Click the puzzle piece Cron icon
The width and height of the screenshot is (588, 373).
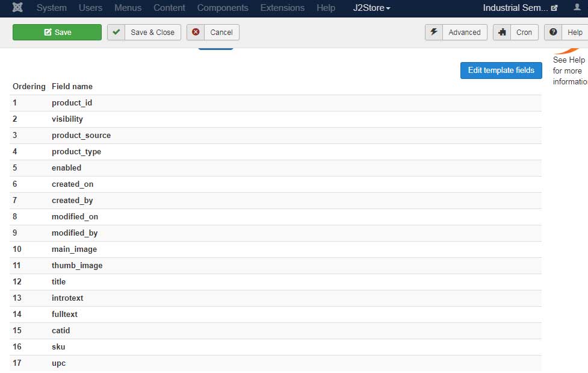(x=502, y=33)
